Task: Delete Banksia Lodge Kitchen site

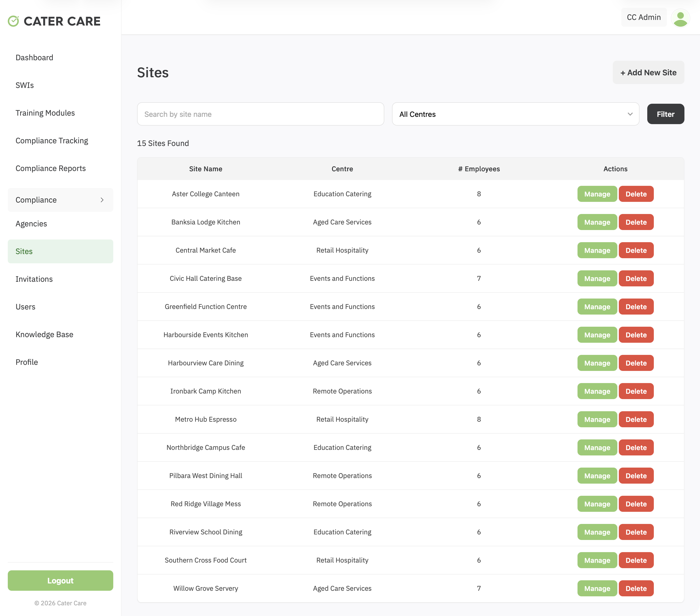Action: (x=636, y=222)
